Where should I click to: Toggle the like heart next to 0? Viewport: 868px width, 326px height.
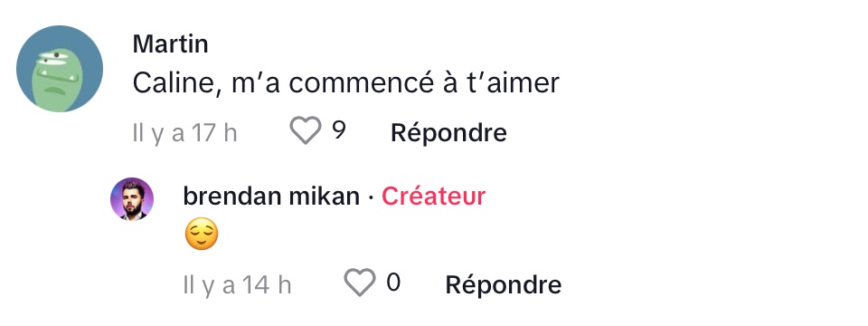[x=360, y=283]
